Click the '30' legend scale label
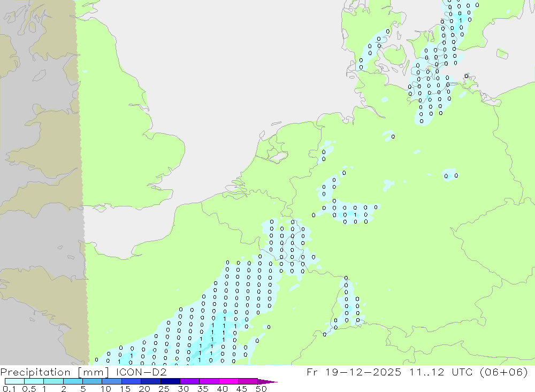Image resolution: width=535 pixels, height=392 pixels. click(184, 389)
